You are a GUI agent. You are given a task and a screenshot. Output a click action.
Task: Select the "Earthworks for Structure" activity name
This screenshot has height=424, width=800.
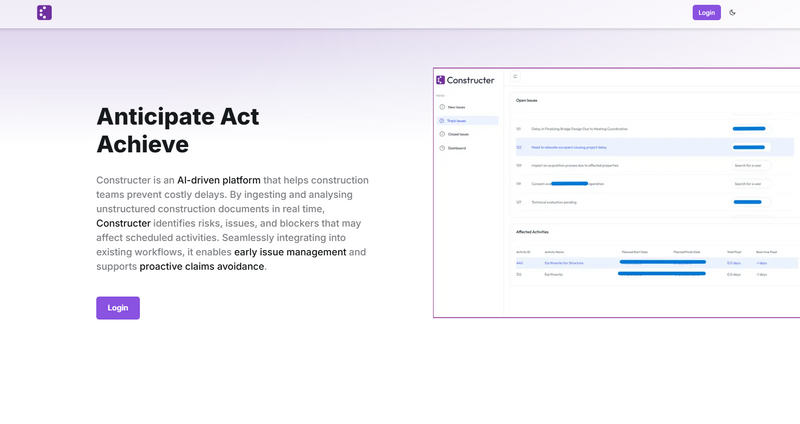pyautogui.click(x=566, y=263)
